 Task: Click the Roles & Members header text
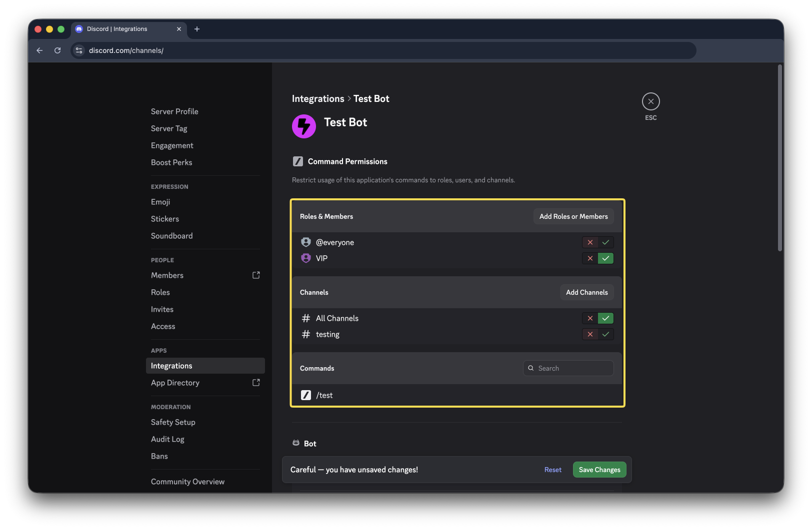pyautogui.click(x=326, y=216)
